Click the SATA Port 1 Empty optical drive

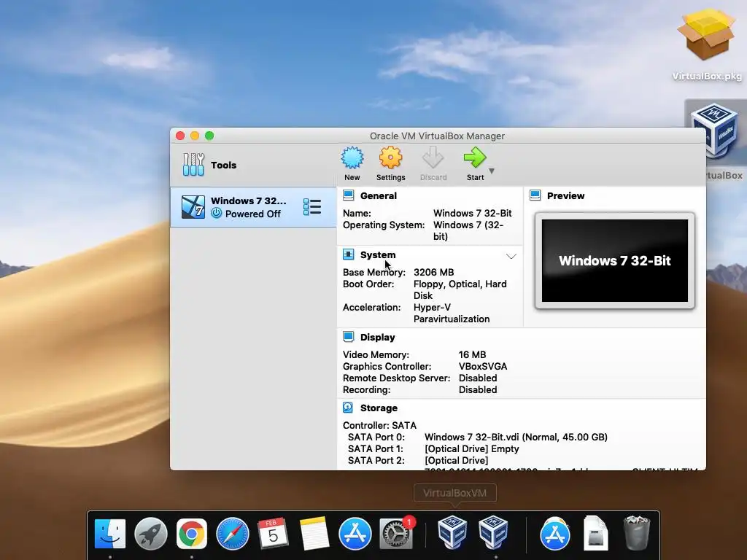click(x=472, y=449)
